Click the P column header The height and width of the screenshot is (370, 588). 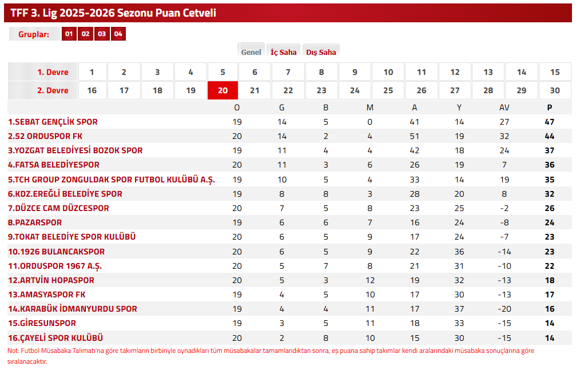coord(549,107)
